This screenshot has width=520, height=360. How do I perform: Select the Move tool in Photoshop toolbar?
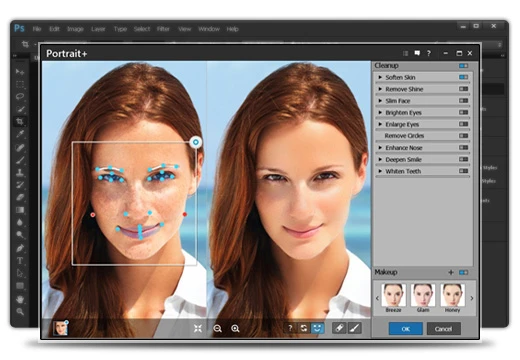tap(20, 72)
